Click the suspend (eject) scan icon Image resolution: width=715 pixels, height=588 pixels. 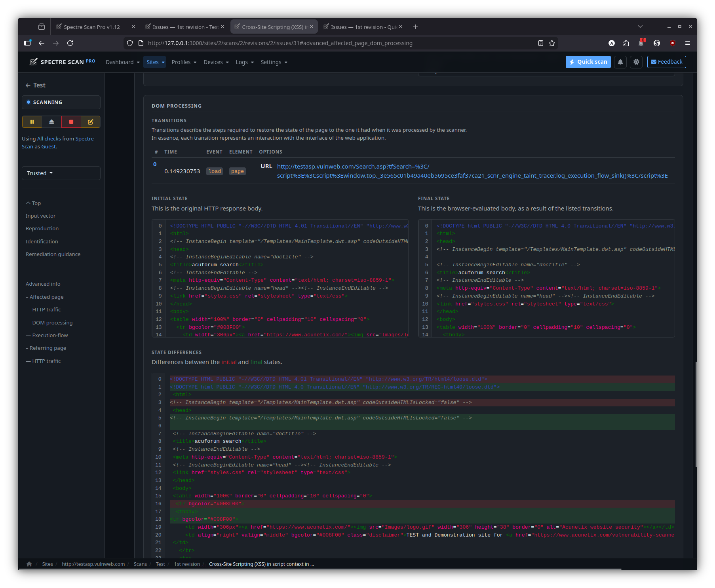pos(51,122)
